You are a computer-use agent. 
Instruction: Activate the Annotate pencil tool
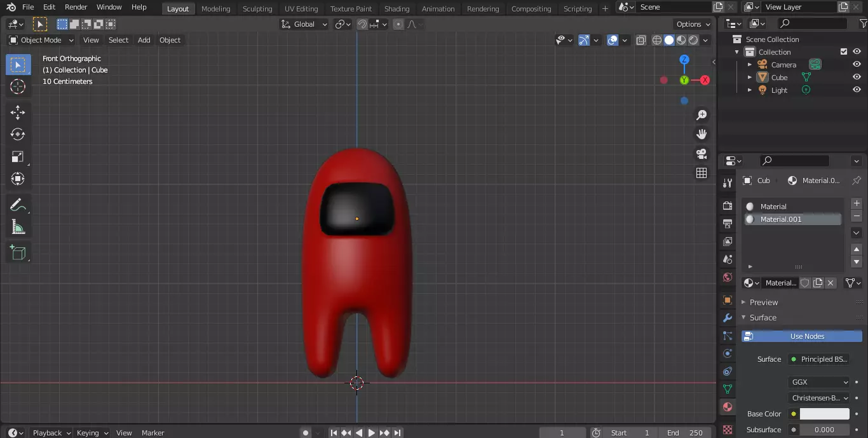click(x=18, y=205)
